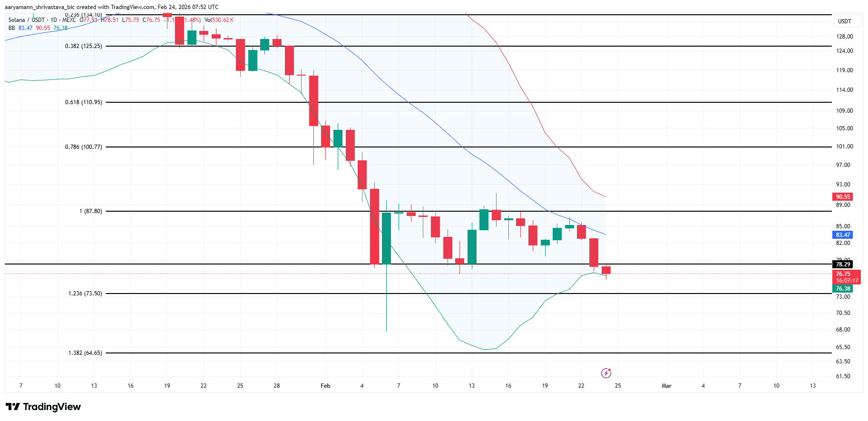
Task: Click the red 76.75 current price countdown tag
Action: [847, 277]
